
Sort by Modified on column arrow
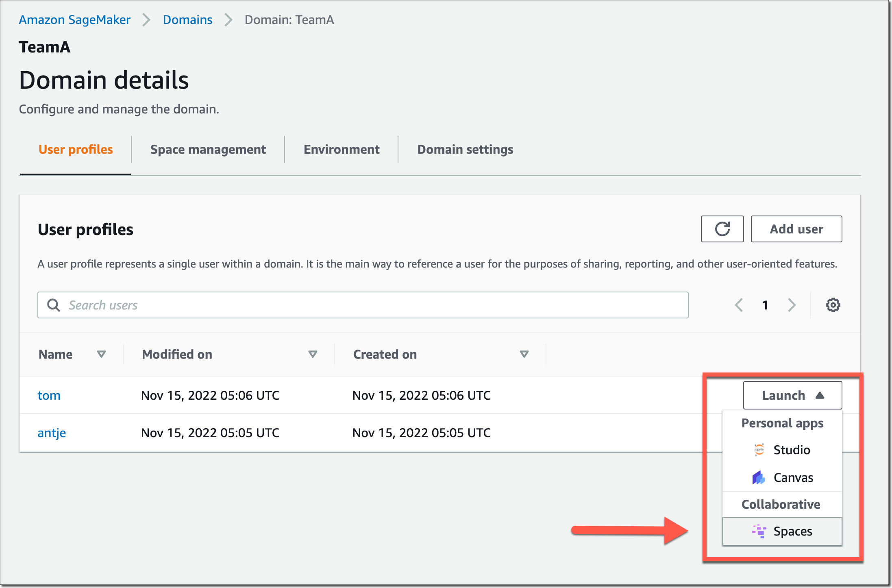tap(312, 354)
